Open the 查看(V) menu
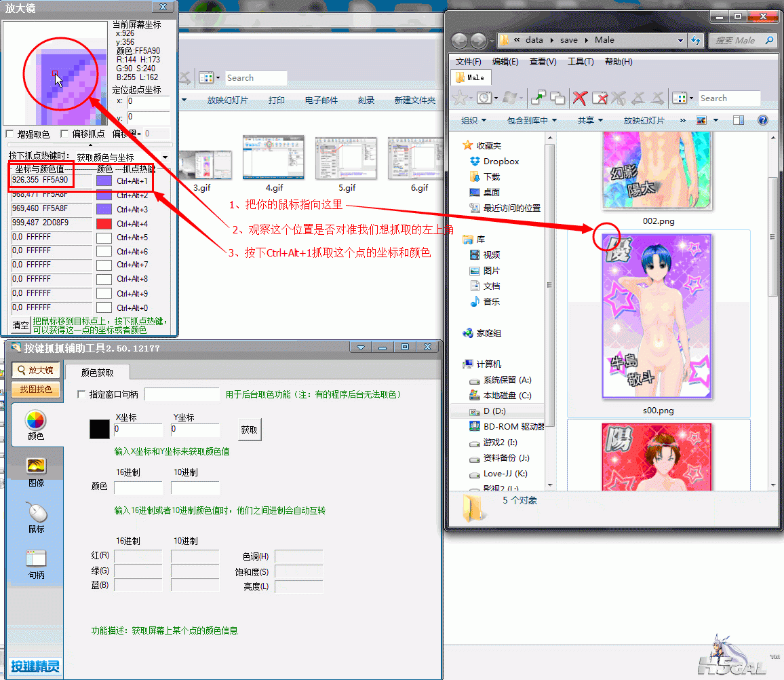The height and width of the screenshot is (680, 784). pos(543,62)
